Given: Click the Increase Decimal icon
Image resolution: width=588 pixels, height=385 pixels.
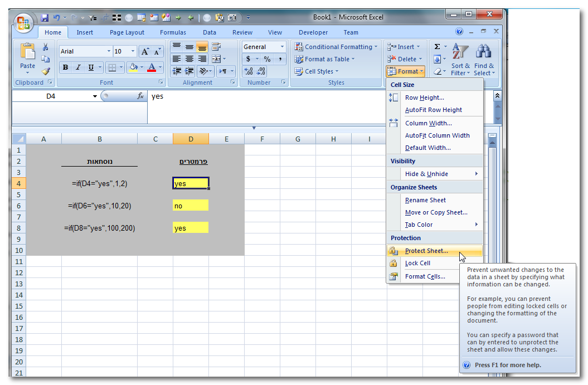Looking at the screenshot, I should 249,71.
